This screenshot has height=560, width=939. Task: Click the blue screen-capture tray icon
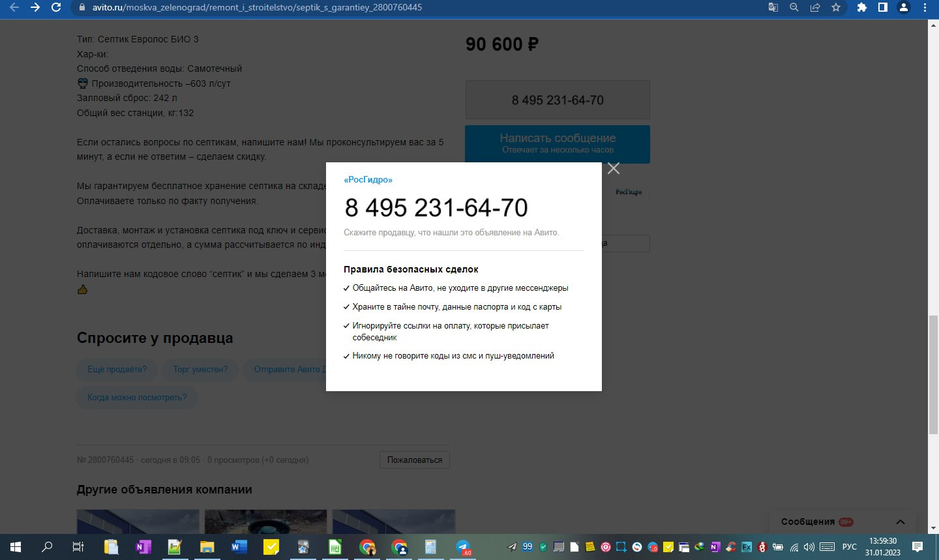(x=621, y=547)
